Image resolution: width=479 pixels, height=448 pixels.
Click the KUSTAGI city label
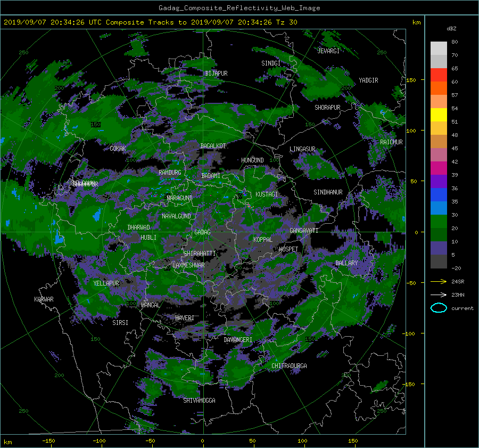click(267, 194)
